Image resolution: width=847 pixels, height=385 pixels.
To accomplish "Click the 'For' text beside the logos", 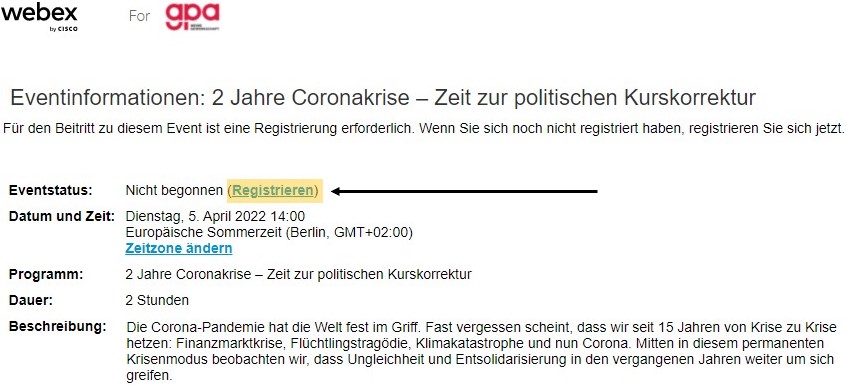I will [x=139, y=16].
